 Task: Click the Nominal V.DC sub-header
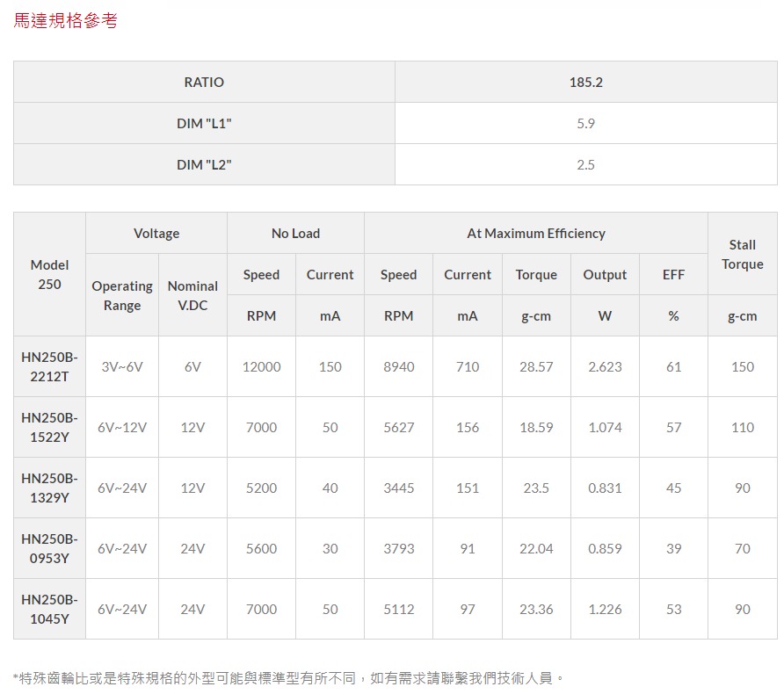[192, 295]
